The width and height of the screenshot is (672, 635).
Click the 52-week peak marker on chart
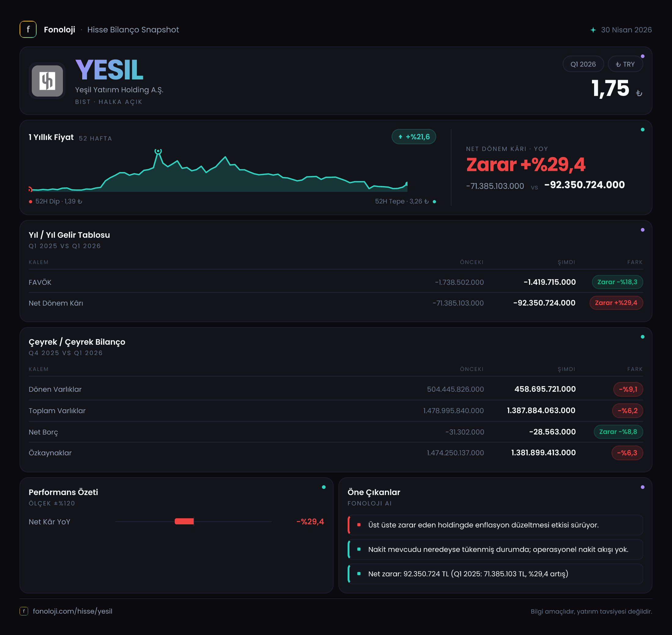pos(158,151)
